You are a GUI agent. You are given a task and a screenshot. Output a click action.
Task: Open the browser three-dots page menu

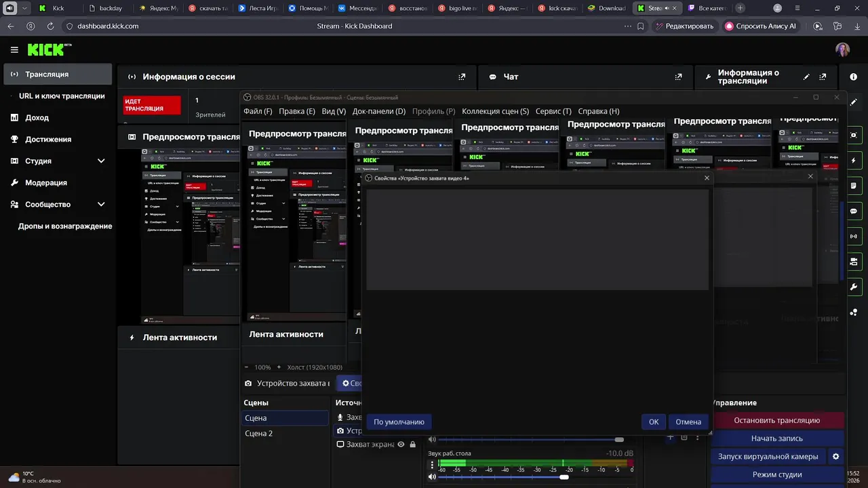(628, 26)
